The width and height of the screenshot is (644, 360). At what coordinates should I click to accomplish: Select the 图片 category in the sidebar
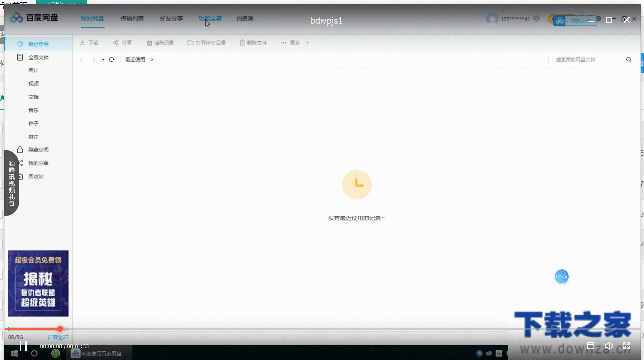coord(33,70)
